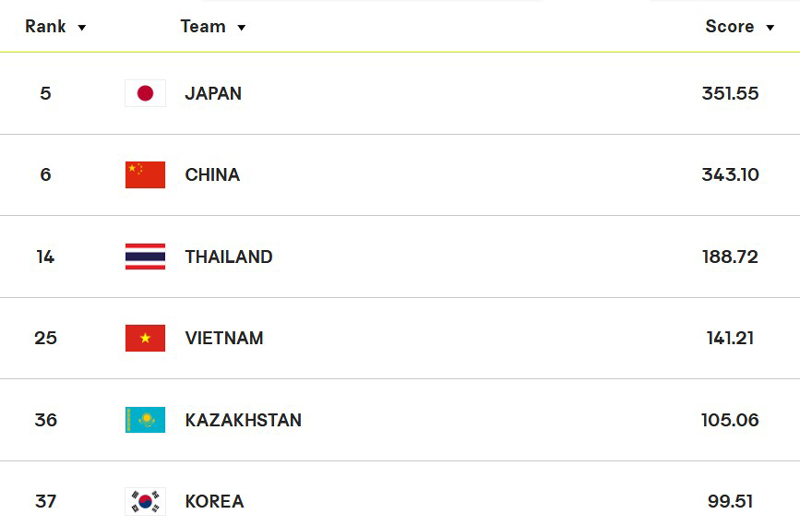Click the Thailand flag icon
Image resolution: width=800 pixels, height=526 pixels.
click(145, 257)
